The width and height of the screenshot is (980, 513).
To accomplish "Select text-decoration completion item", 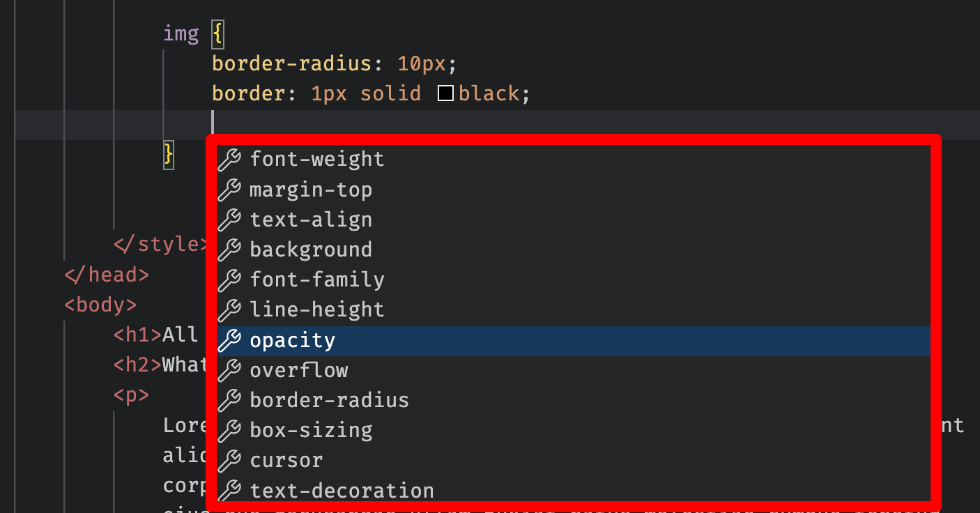I will 342,491.
